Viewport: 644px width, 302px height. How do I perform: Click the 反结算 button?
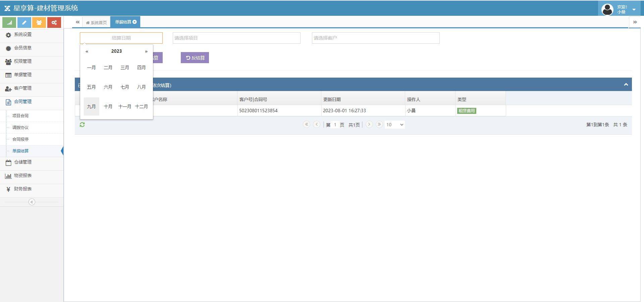coord(195,58)
